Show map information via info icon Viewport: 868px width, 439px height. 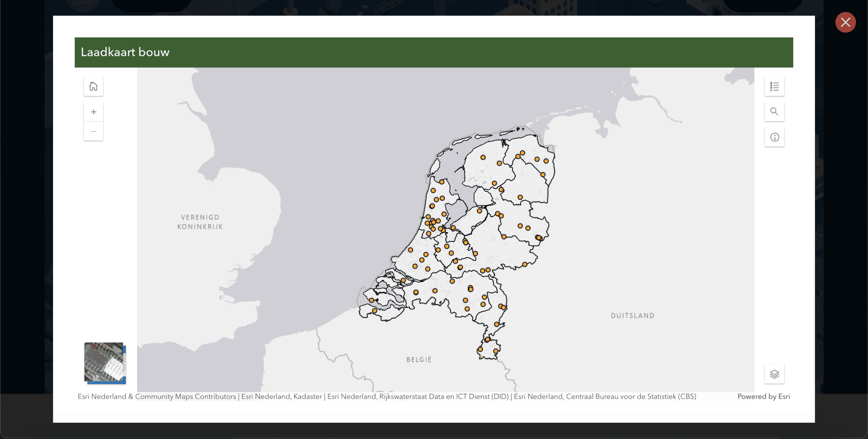tap(774, 137)
